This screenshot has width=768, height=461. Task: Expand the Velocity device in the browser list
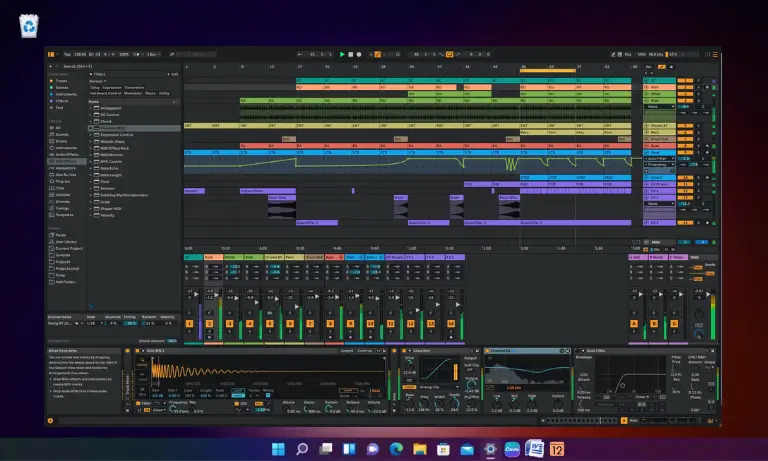point(91,215)
